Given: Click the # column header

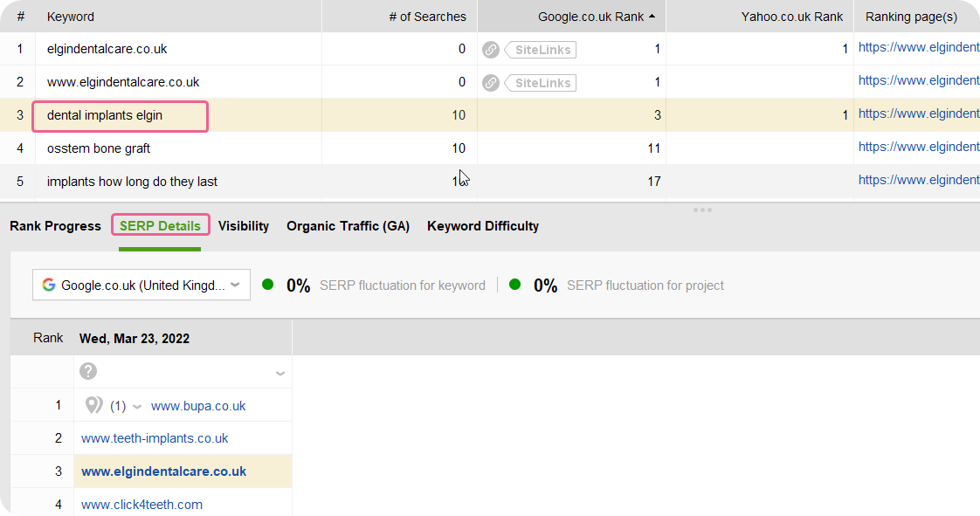Looking at the screenshot, I should (x=21, y=17).
